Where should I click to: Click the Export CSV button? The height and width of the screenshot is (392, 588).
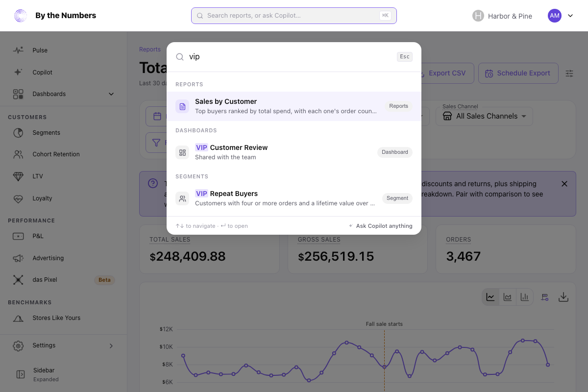click(x=442, y=73)
